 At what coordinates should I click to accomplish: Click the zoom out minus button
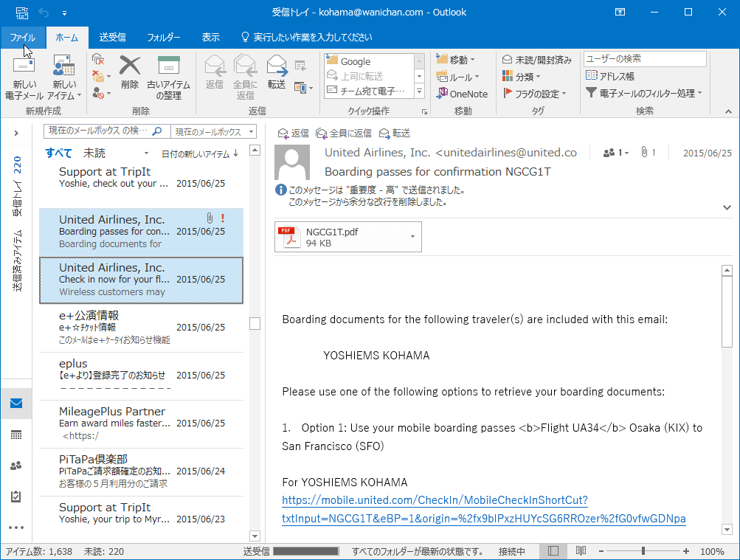[x=601, y=551]
